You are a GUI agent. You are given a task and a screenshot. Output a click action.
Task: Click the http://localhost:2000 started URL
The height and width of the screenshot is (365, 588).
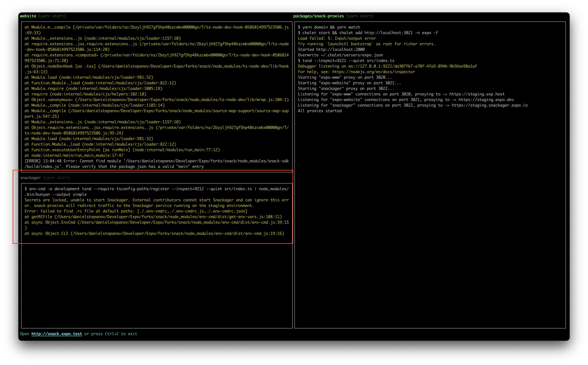click(x=340, y=50)
